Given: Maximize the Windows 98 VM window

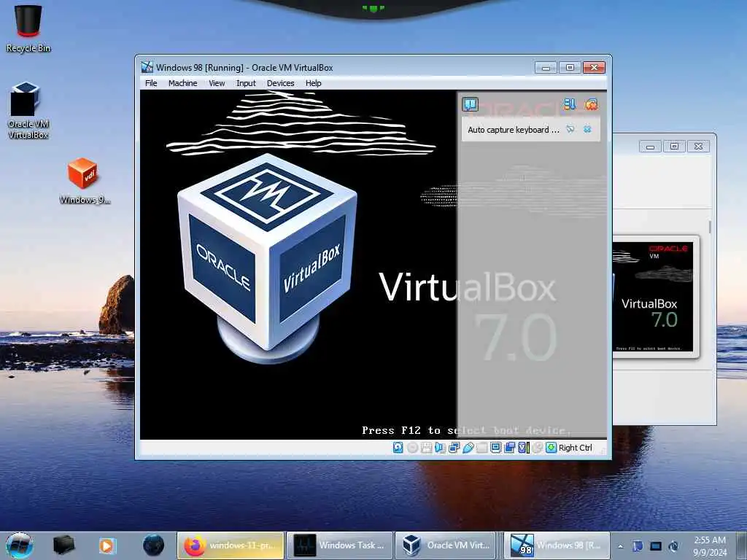Looking at the screenshot, I should [570, 68].
